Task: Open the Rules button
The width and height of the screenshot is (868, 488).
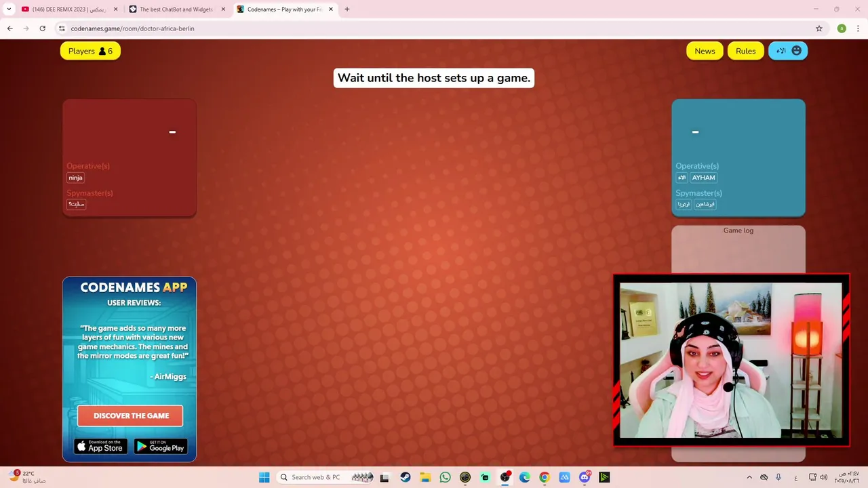Action: coord(745,51)
